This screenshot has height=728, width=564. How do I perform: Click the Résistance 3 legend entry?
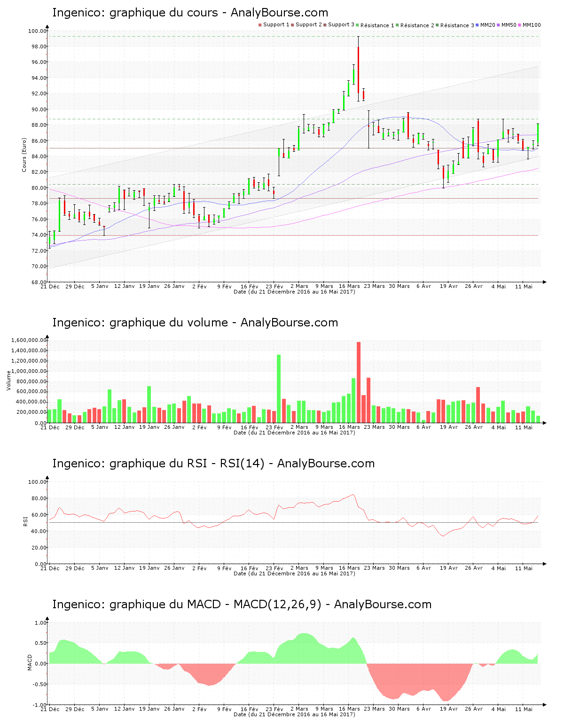tap(457, 25)
